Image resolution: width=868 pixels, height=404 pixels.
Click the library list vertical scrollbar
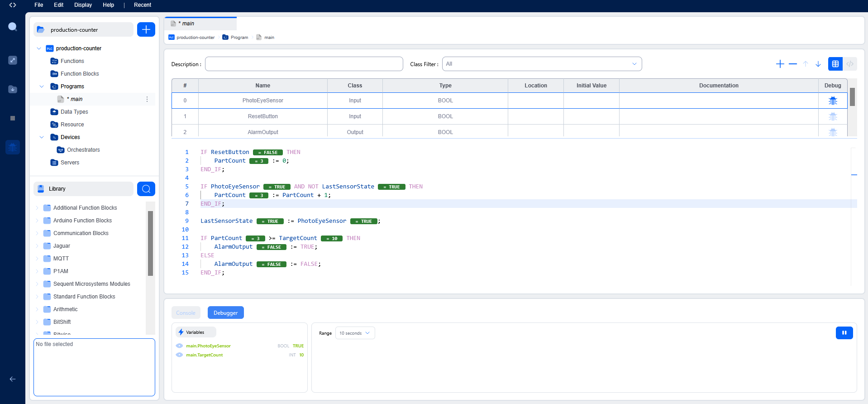150,243
